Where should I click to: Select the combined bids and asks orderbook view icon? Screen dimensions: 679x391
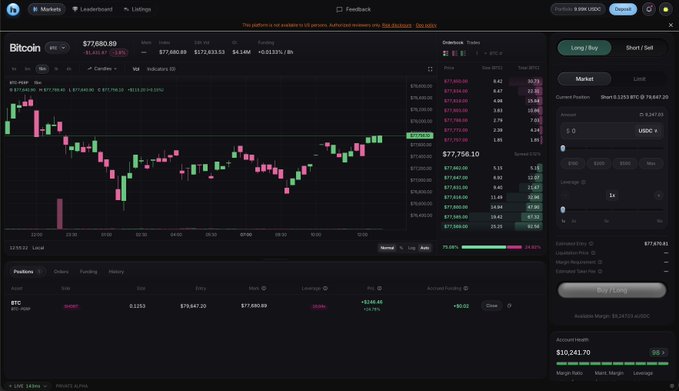[x=446, y=53]
